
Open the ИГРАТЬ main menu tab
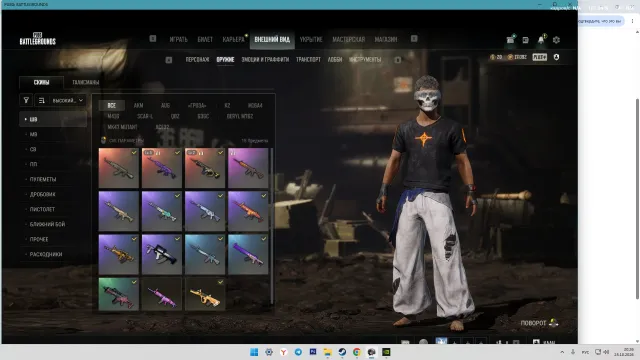tap(178, 39)
